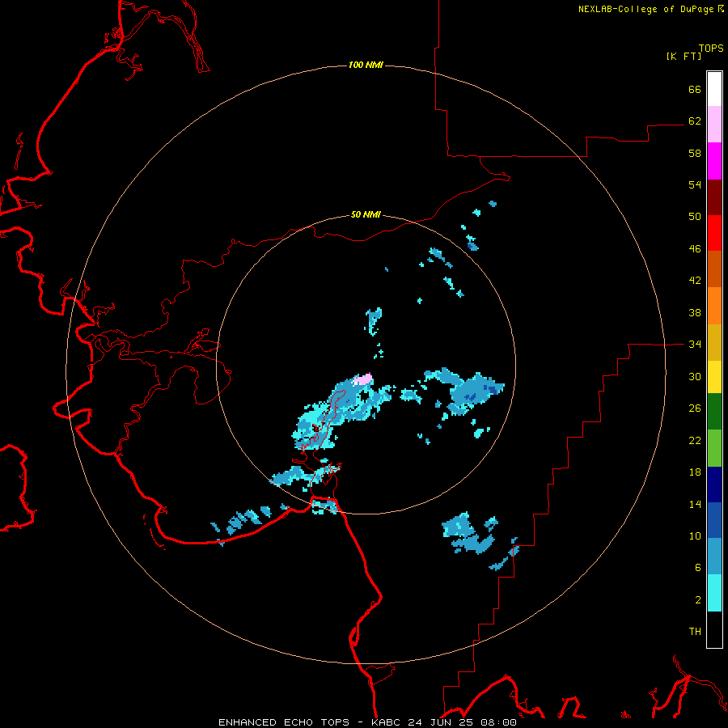Select the 42 legend value

(x=695, y=280)
